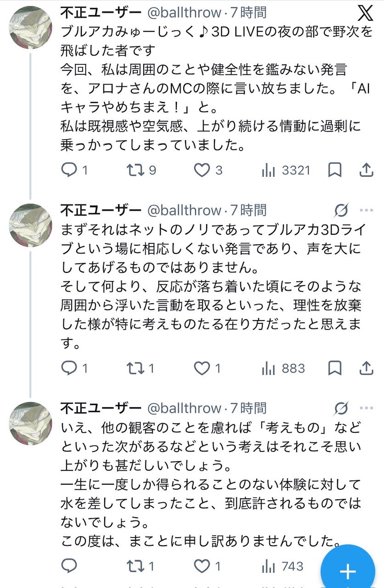Bookmark the first tweet
This screenshot has height=588, width=384.
[x=335, y=170]
